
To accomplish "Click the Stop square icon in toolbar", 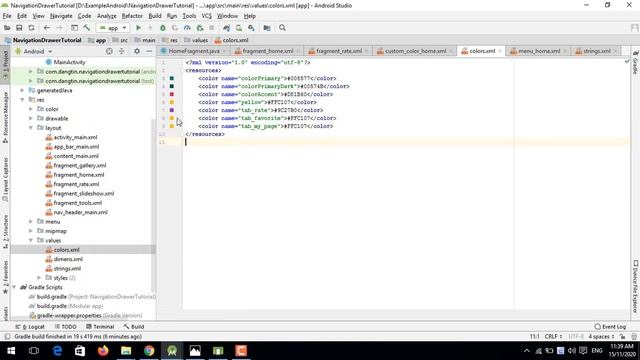I will [x=211, y=28].
